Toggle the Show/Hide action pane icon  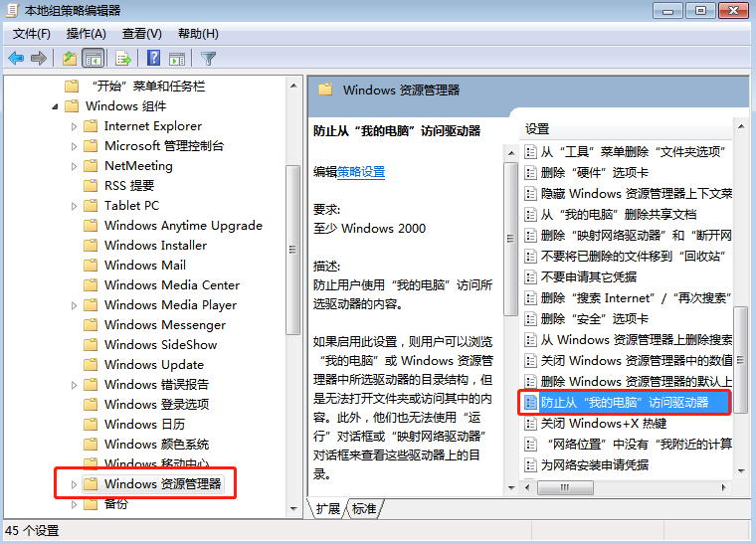[177, 59]
